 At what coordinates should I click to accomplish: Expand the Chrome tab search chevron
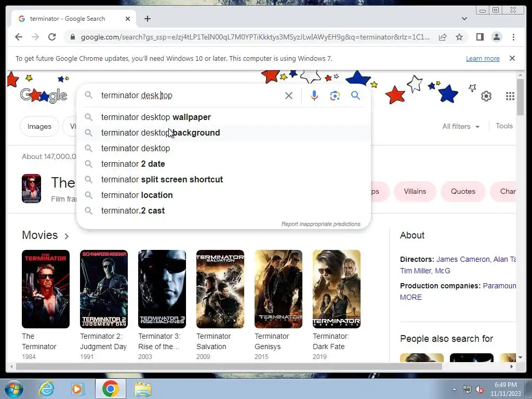464,19
